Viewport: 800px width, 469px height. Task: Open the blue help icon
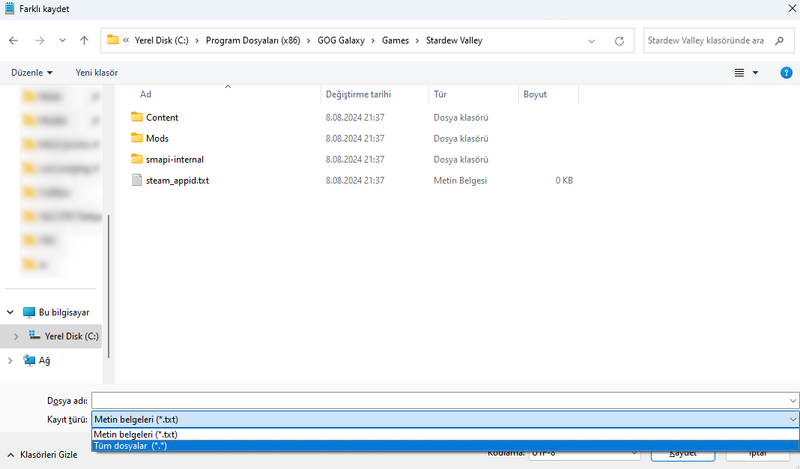coord(786,73)
